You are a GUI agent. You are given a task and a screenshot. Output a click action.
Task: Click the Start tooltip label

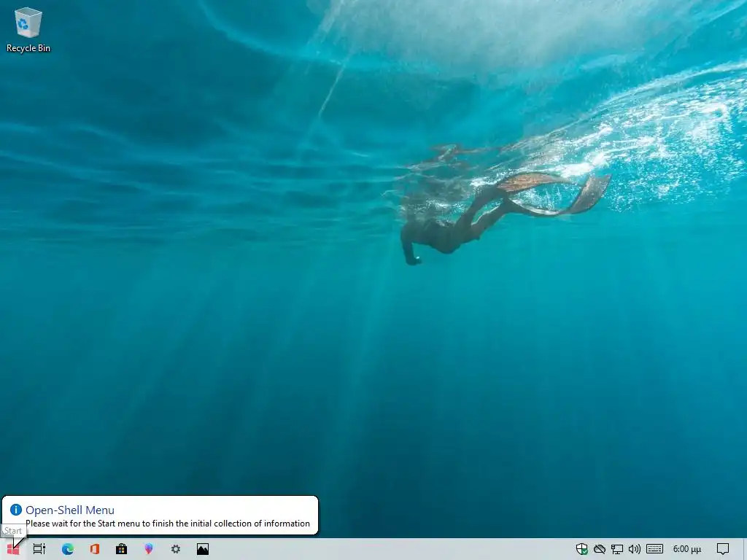click(x=13, y=531)
